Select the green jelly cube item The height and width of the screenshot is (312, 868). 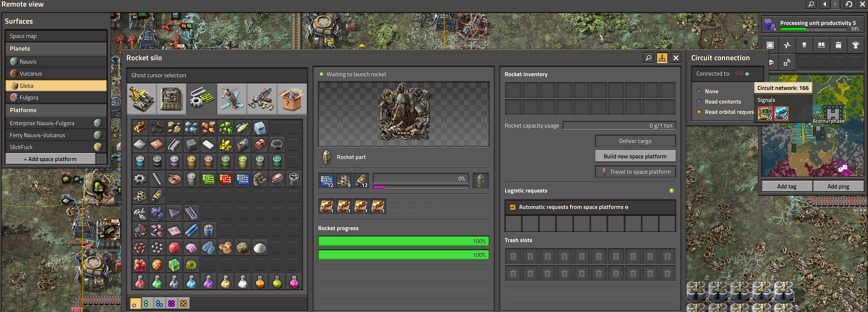pyautogui.click(x=174, y=265)
